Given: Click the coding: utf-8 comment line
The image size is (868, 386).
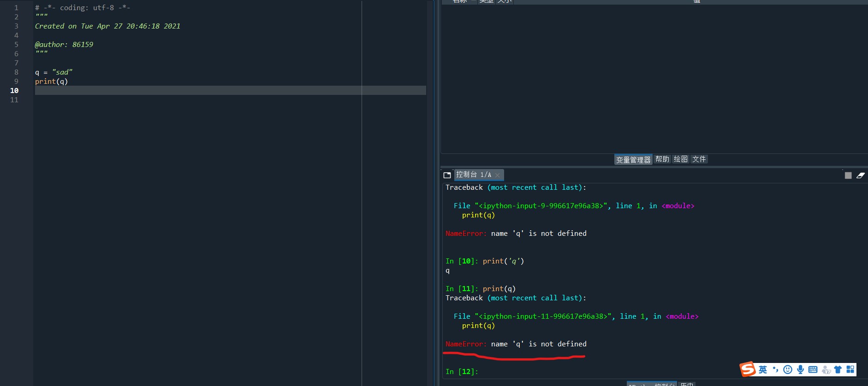Looking at the screenshot, I should click(83, 8).
